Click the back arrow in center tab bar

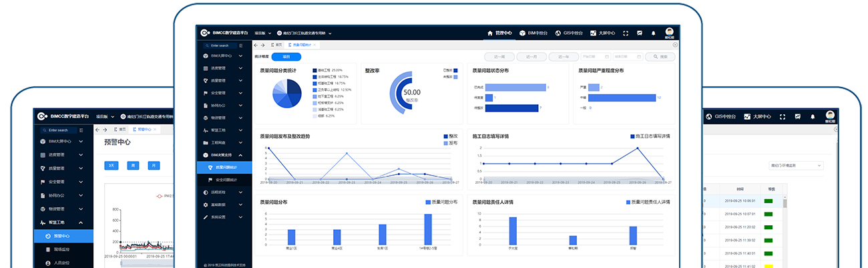[255, 45]
